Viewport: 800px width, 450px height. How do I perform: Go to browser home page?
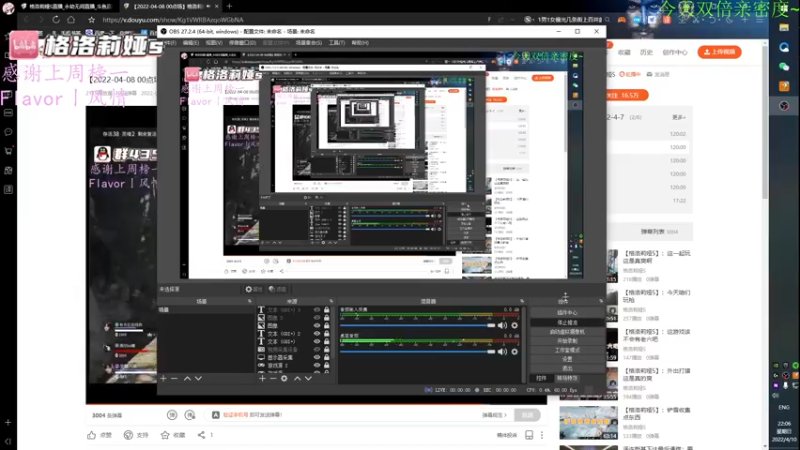point(71,19)
